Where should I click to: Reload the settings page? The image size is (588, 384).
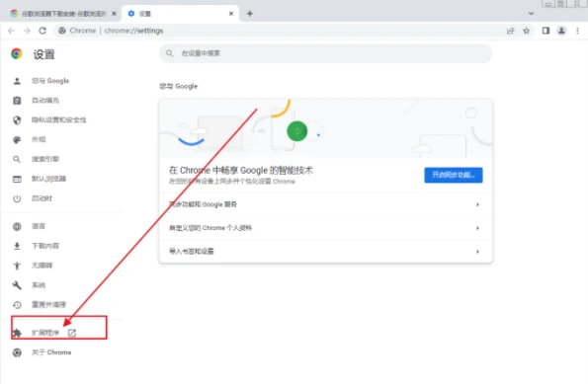pos(42,31)
